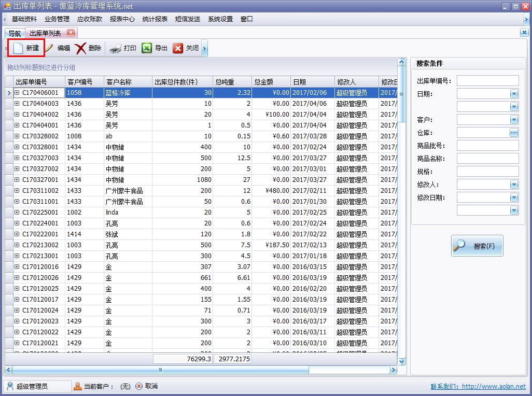
Task: Close the 出库单列表 tab with its X icon
Action: (71, 33)
